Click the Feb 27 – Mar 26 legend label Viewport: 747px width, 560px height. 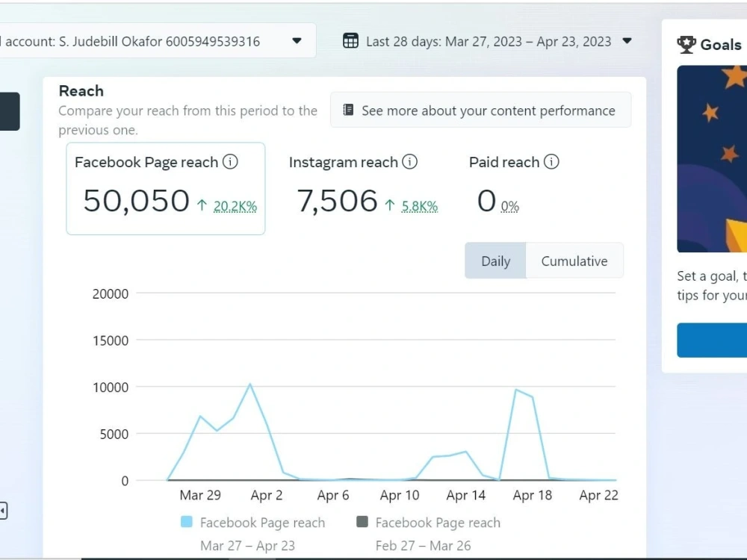pyautogui.click(x=423, y=545)
